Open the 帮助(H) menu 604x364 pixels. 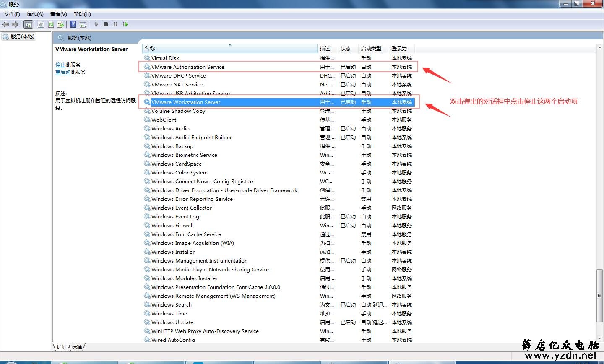(x=82, y=14)
